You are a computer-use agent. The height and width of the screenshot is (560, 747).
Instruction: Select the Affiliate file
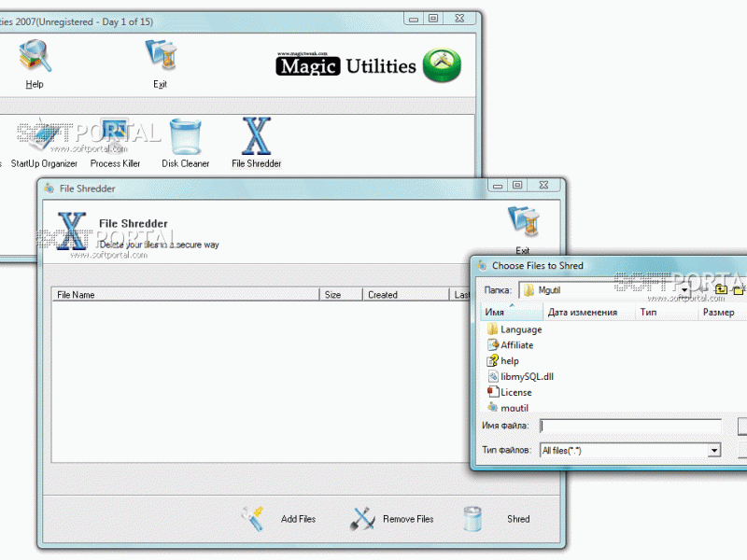pyautogui.click(x=510, y=345)
